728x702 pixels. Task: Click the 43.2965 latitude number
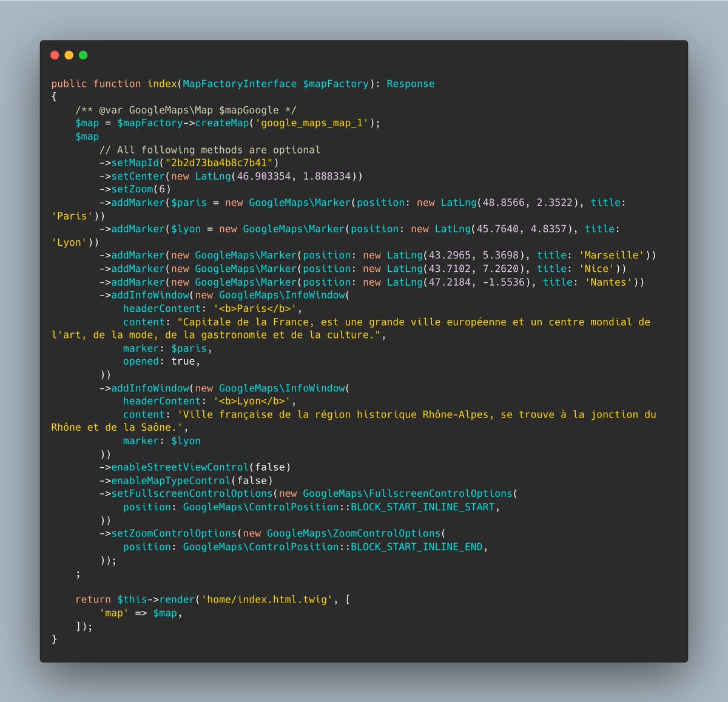pyautogui.click(x=450, y=255)
